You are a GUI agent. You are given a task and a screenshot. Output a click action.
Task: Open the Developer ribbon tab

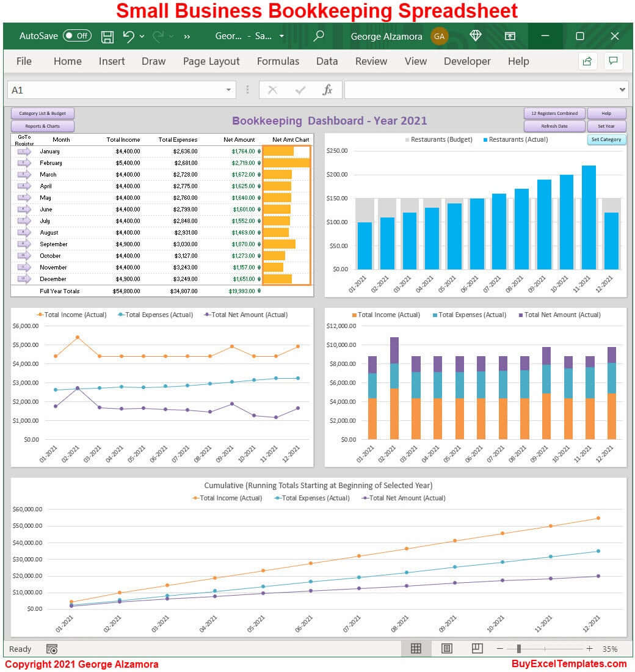point(467,61)
